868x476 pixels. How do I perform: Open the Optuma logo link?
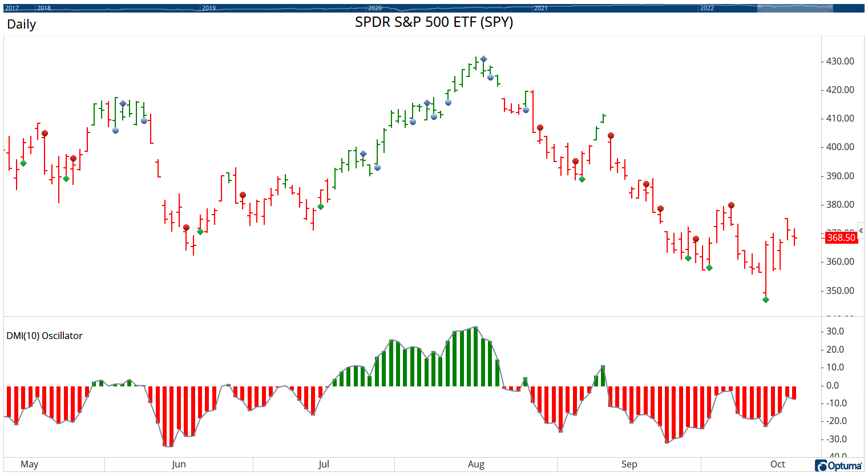click(x=838, y=466)
